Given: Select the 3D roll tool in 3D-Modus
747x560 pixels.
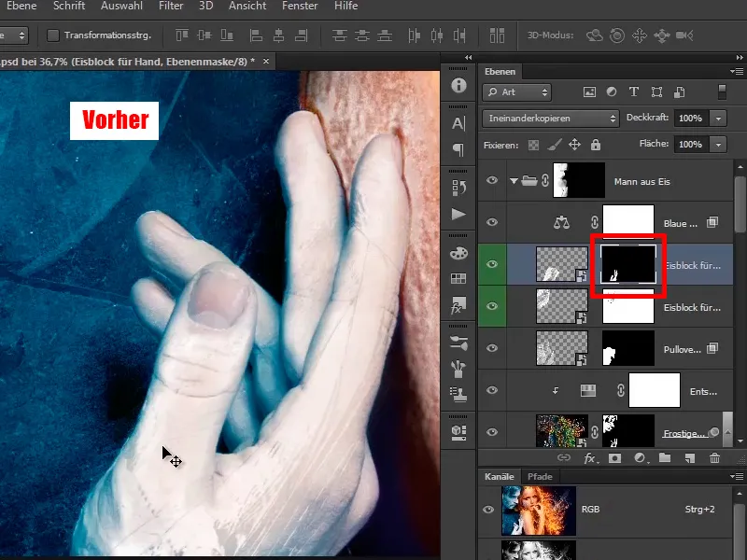Looking at the screenshot, I should [x=617, y=35].
